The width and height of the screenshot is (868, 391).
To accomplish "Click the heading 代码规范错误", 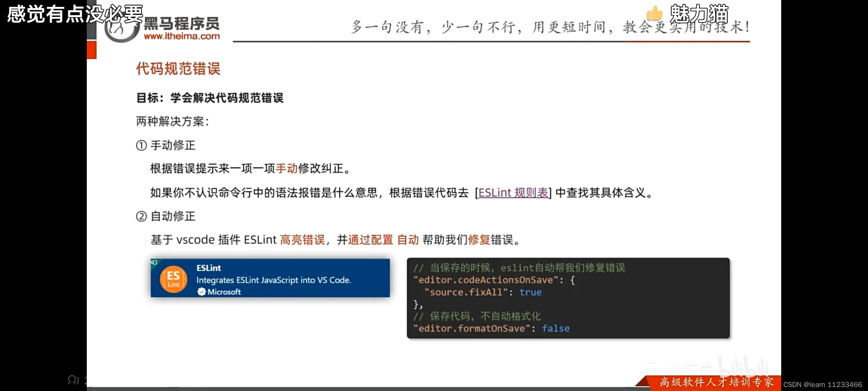I will click(178, 69).
